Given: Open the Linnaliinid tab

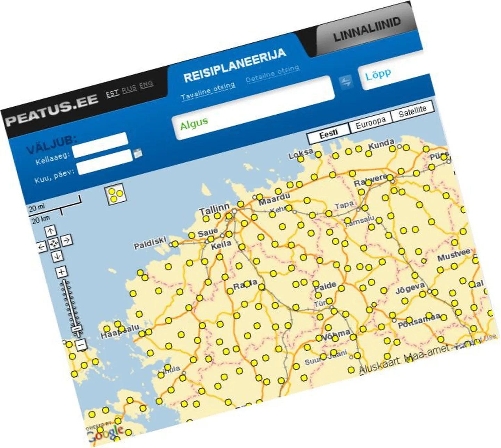Looking at the screenshot, I should [x=367, y=29].
